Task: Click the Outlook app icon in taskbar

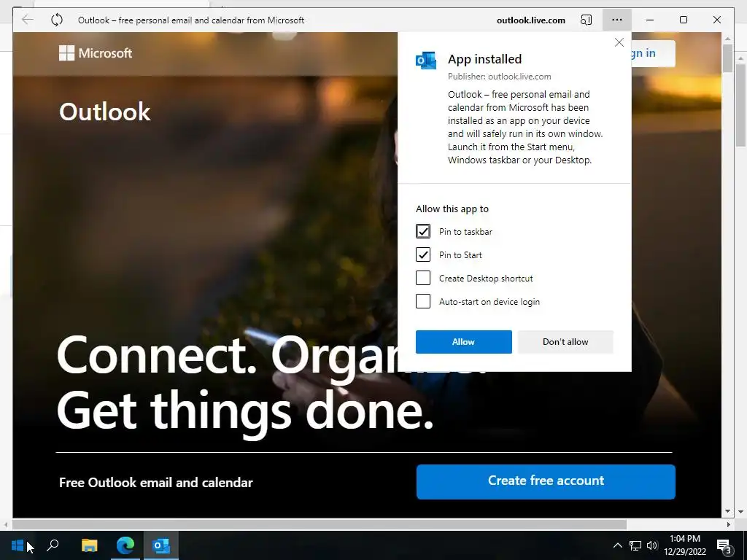Action: (x=161, y=545)
